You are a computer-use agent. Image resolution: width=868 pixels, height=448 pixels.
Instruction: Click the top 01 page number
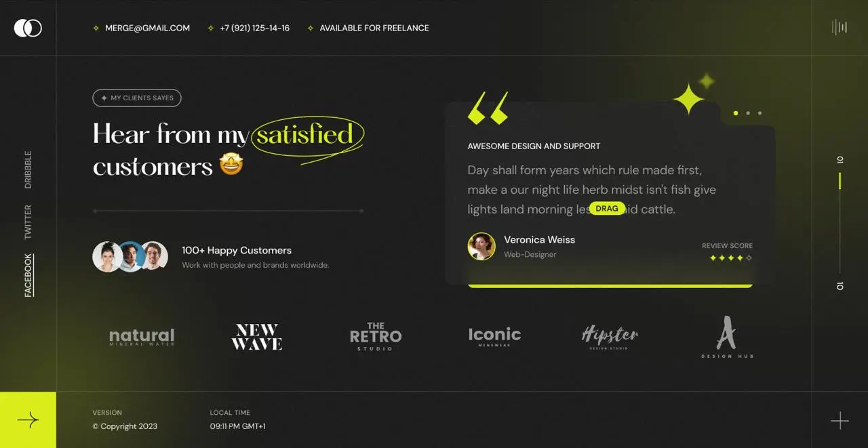click(x=840, y=160)
